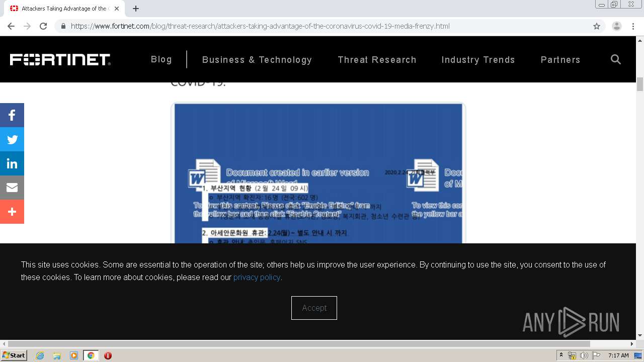
Task: Open Partners section
Action: click(x=560, y=60)
